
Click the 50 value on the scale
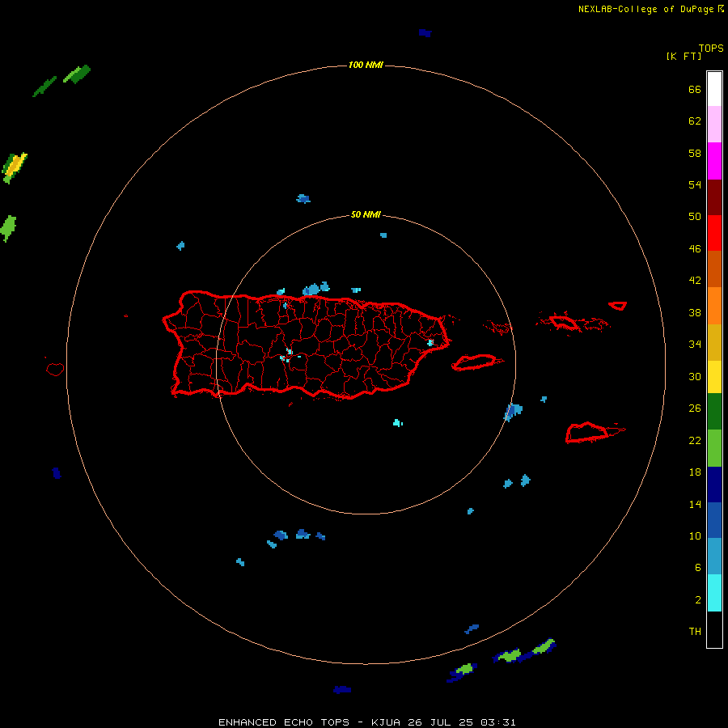point(695,216)
